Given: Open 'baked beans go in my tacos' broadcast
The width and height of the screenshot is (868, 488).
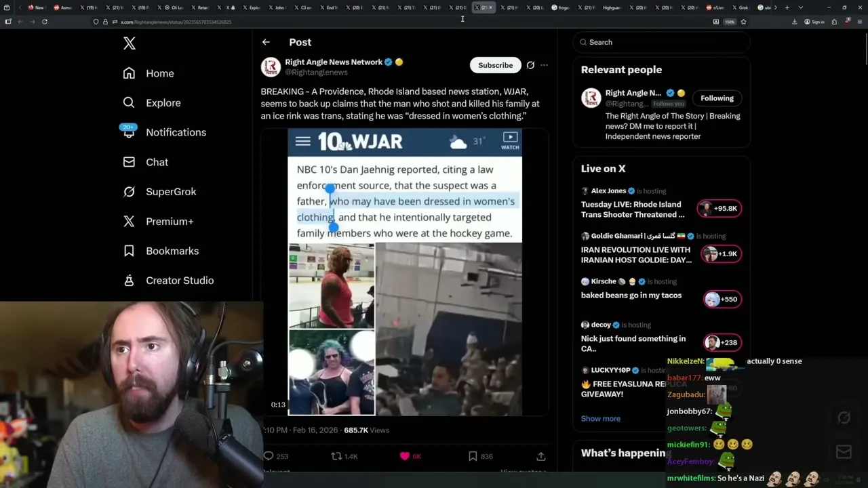Looking at the screenshot, I should 631,296.
